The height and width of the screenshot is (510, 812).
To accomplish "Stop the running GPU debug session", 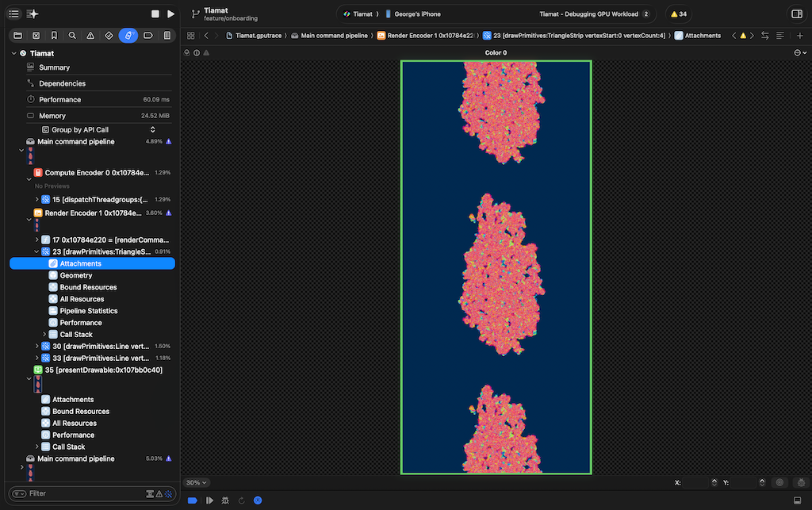I will coord(155,14).
